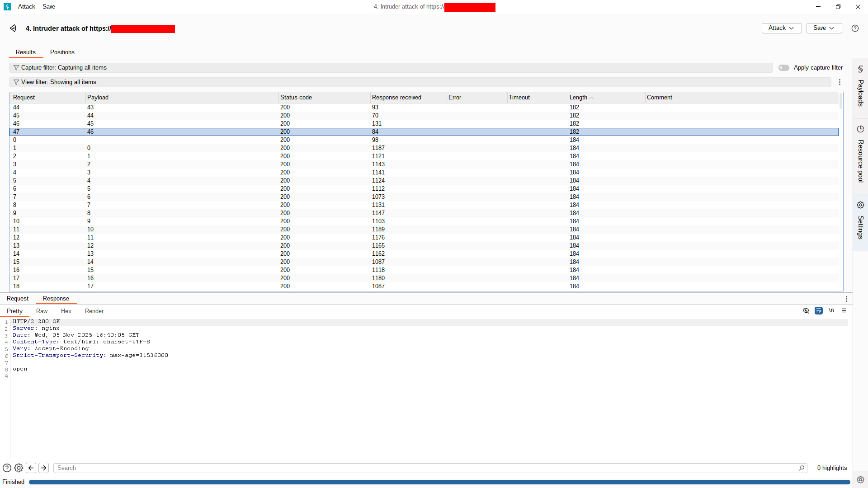Switch to the Hex response view

click(66, 311)
